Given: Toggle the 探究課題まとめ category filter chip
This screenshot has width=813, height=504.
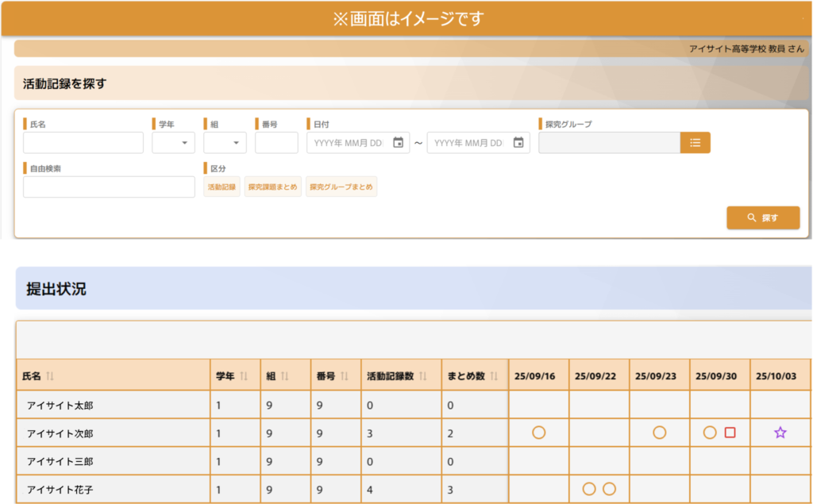Looking at the screenshot, I should click(x=272, y=187).
